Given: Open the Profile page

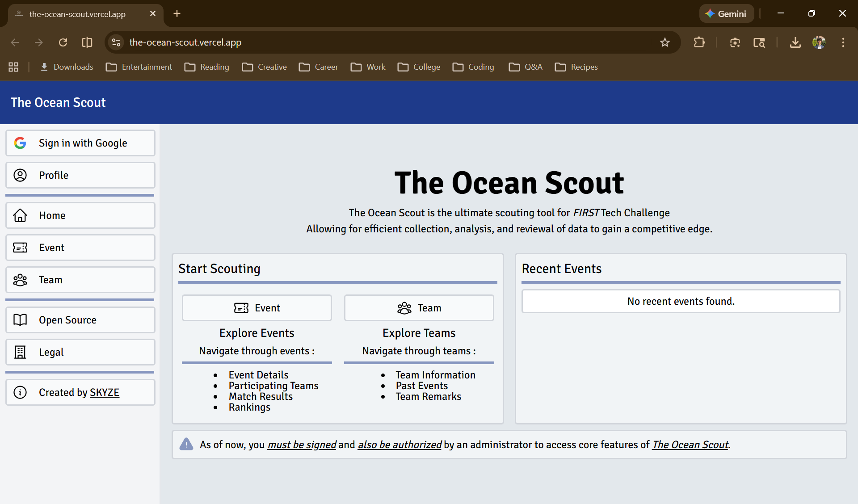Looking at the screenshot, I should [80, 175].
